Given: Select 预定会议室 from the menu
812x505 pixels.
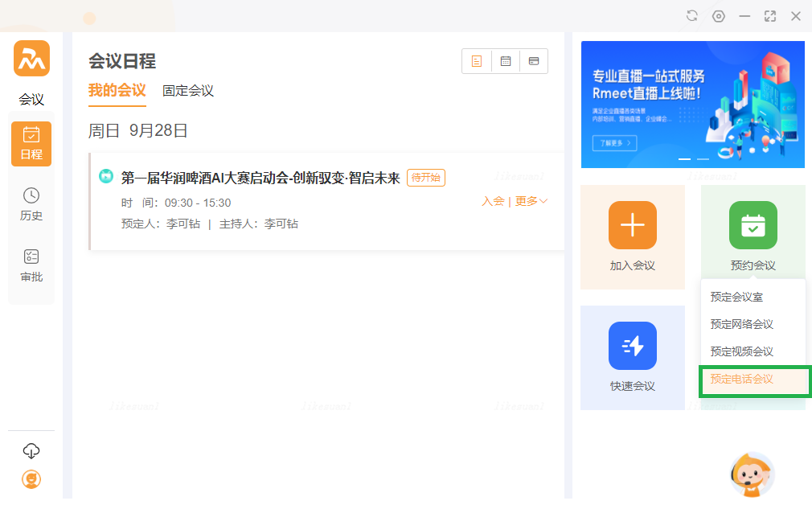Looking at the screenshot, I should (736, 297).
